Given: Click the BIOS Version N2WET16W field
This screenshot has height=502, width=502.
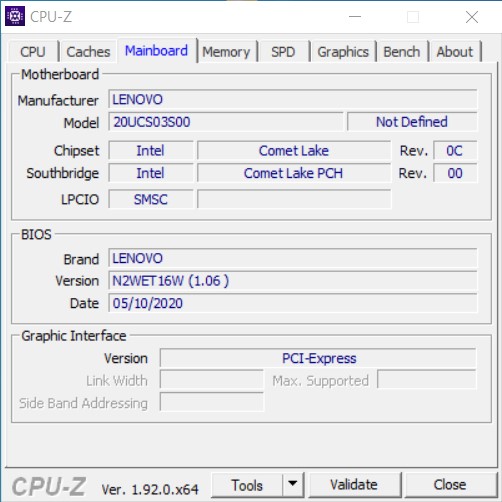Looking at the screenshot, I should tap(293, 281).
